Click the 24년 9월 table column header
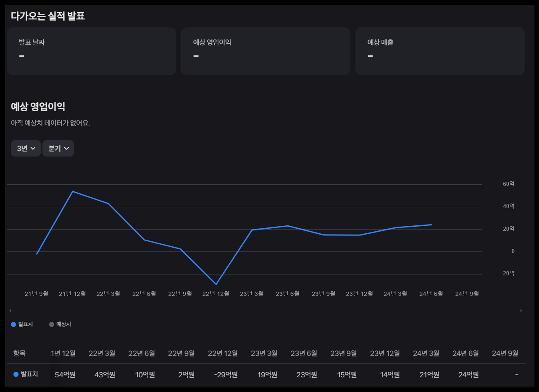The image size is (539, 392). point(505,353)
